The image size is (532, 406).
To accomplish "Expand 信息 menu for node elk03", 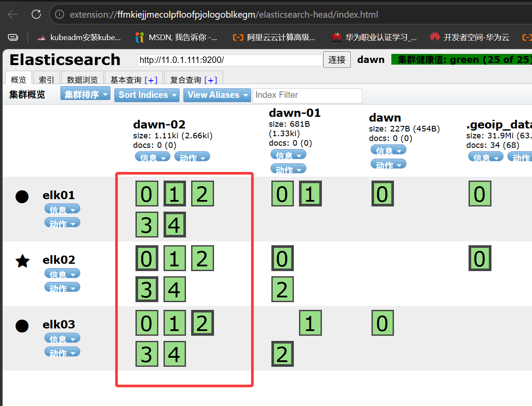I will click(x=62, y=339).
